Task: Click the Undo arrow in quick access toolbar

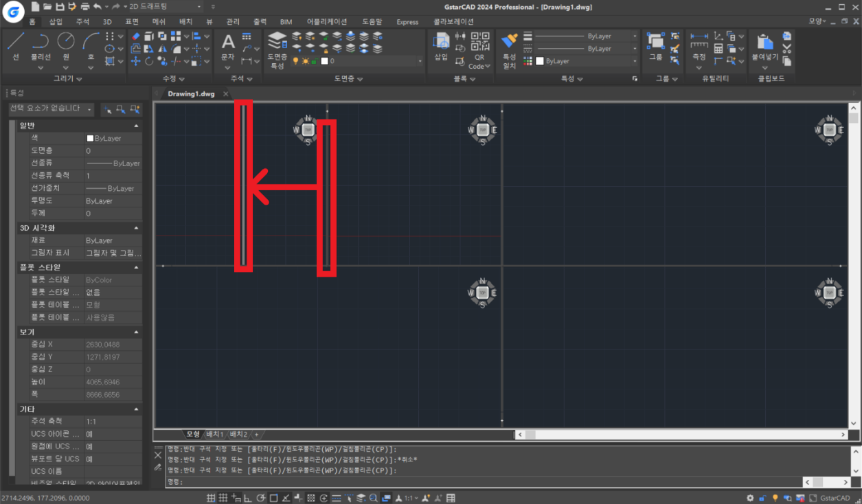Action: (97, 6)
